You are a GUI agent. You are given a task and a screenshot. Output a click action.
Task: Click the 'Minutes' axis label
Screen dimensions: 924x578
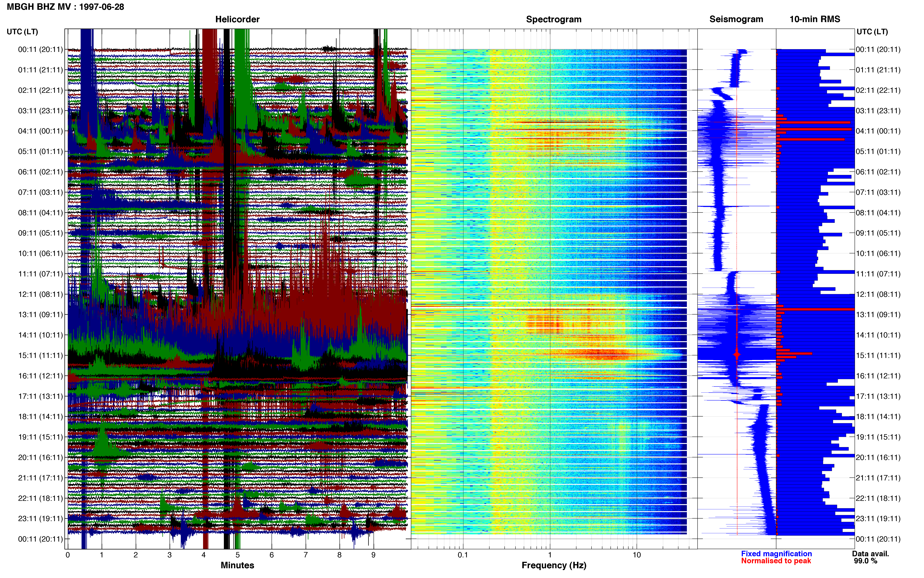[237, 565]
